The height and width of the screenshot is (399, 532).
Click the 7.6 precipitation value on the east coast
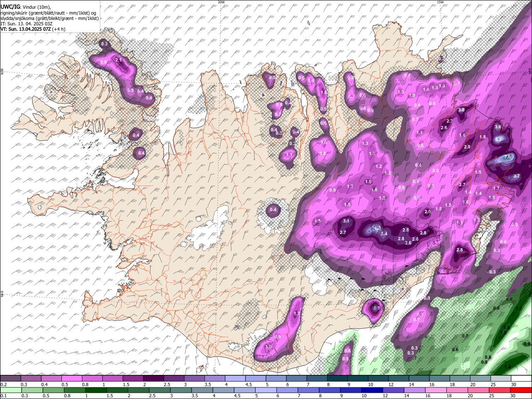(x=507, y=157)
